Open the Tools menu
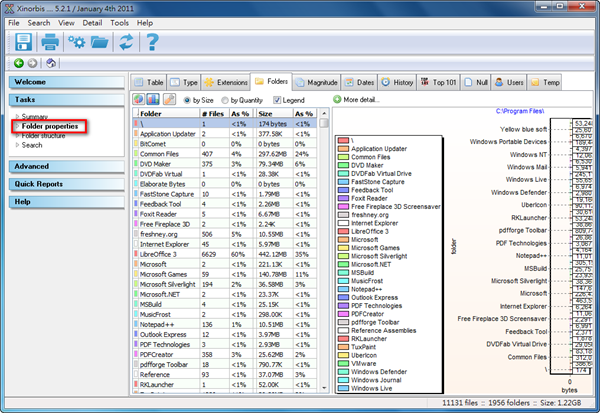Screen dimensions: 600x413 pos(120,22)
